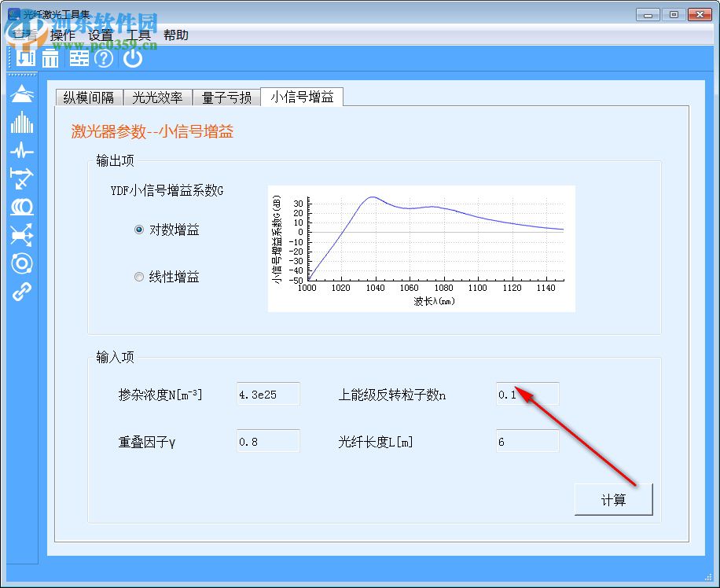The image size is (720, 588).
Task: Enable 线性增益 output mode
Action: click(138, 277)
